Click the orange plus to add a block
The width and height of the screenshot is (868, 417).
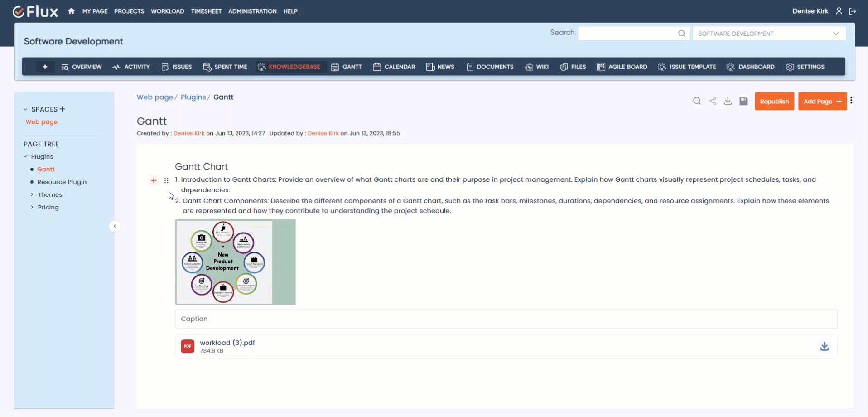(x=154, y=180)
